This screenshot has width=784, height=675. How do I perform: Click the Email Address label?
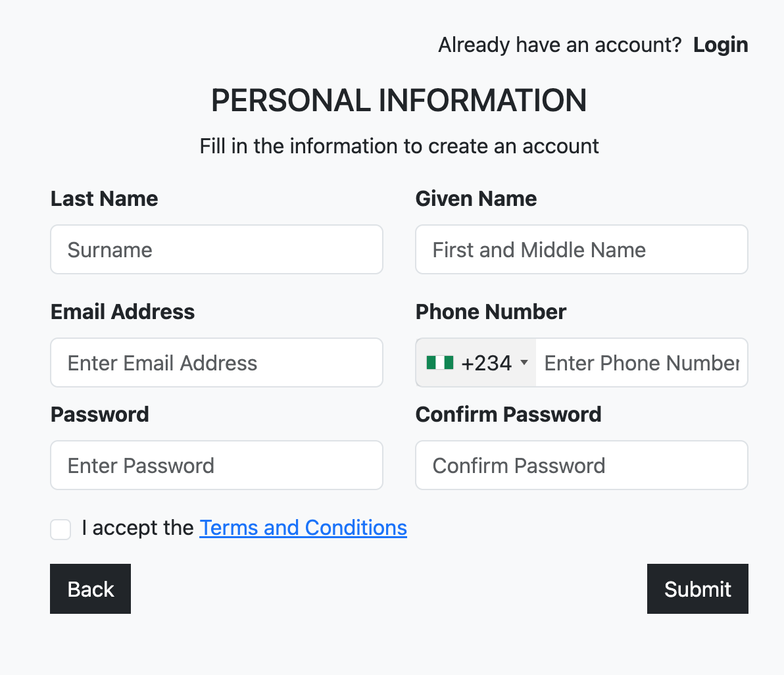[122, 312]
